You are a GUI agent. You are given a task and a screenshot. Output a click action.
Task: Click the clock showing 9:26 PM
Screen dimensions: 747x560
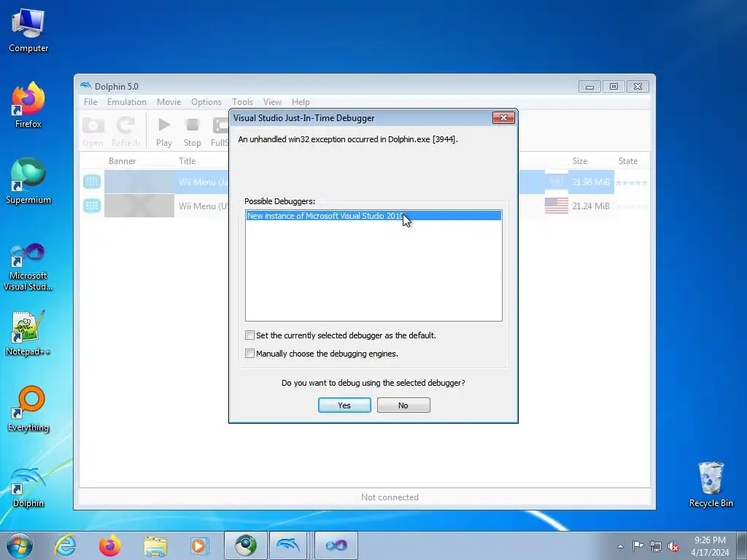pyautogui.click(x=710, y=546)
